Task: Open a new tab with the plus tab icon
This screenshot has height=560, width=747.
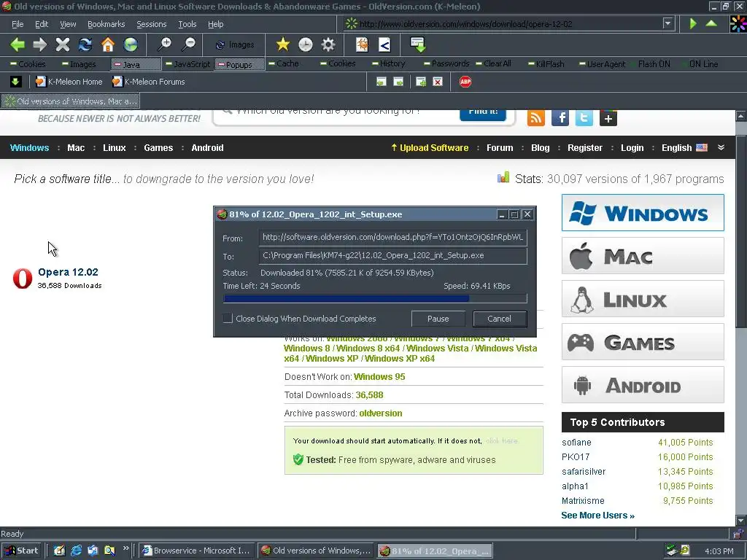Action: 421,82
